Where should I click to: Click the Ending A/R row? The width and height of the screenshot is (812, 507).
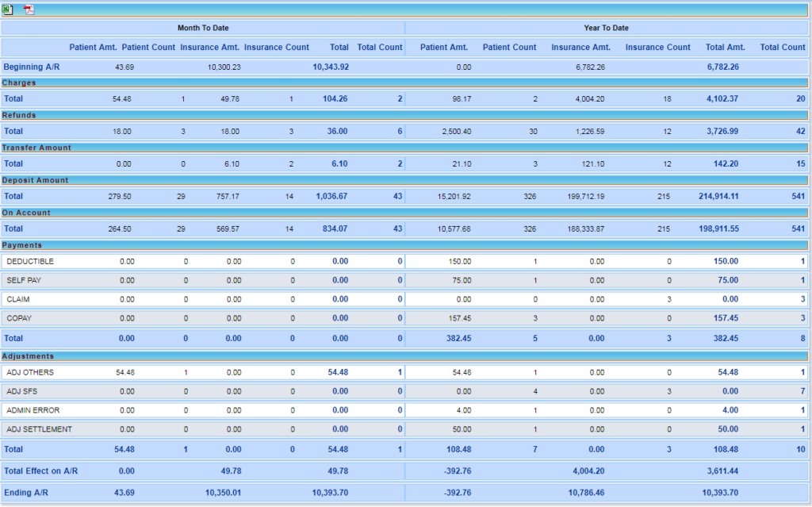(x=27, y=493)
